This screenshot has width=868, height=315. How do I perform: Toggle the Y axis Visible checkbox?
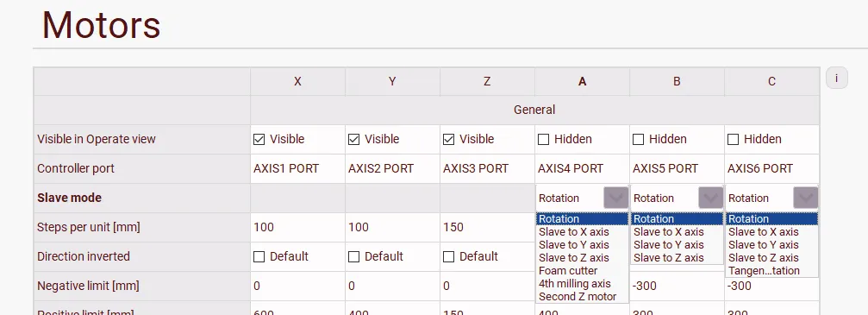point(353,139)
